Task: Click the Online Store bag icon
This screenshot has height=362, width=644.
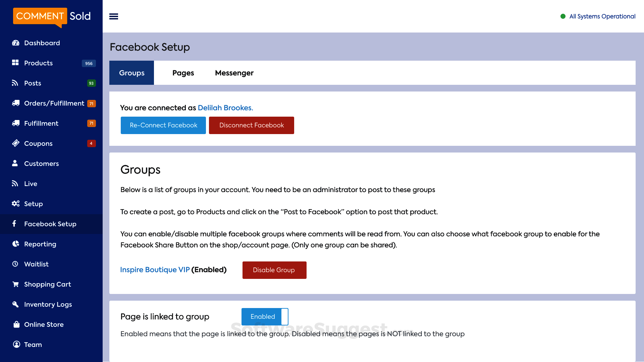Action: [x=16, y=324]
